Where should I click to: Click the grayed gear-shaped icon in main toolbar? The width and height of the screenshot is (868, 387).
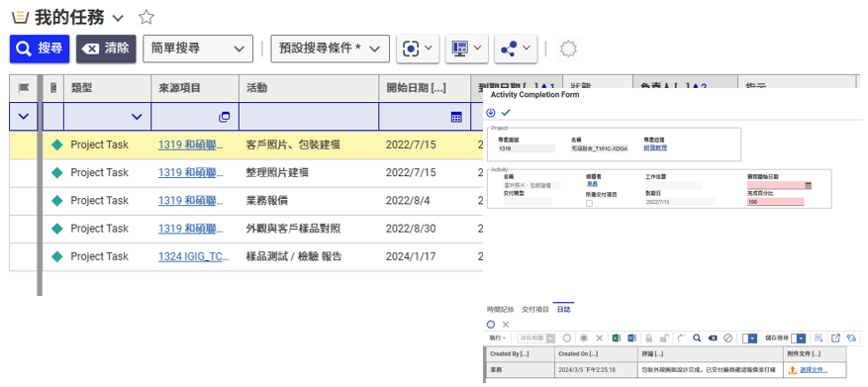568,48
